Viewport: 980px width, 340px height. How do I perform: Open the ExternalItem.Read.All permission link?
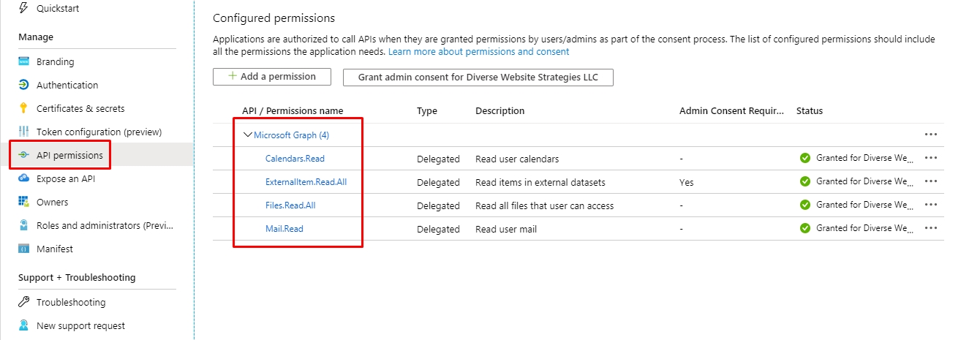[306, 182]
